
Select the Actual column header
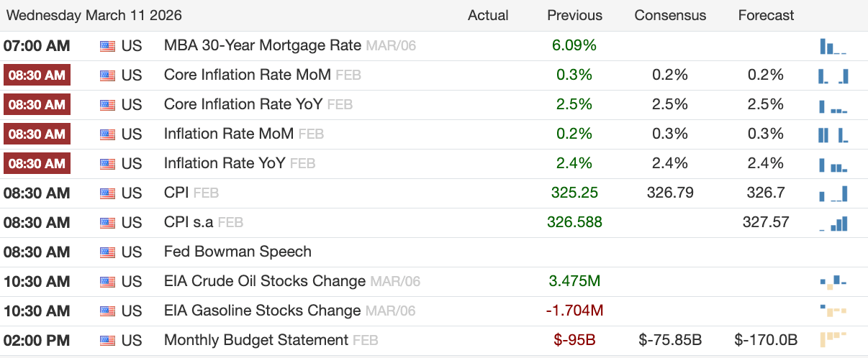click(x=488, y=15)
